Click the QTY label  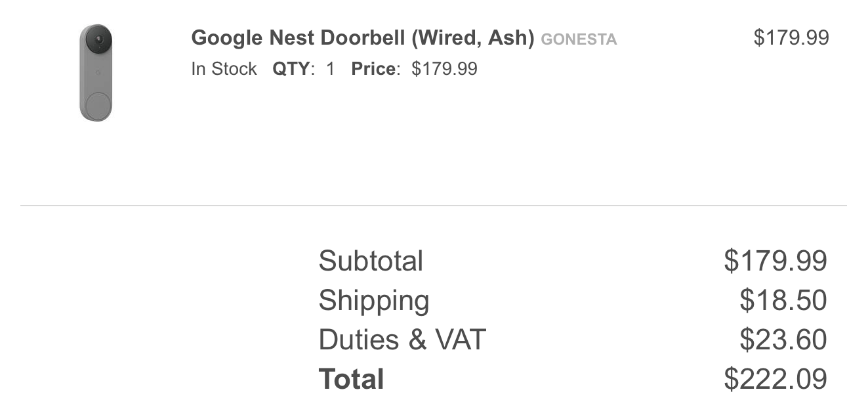pyautogui.click(x=291, y=69)
